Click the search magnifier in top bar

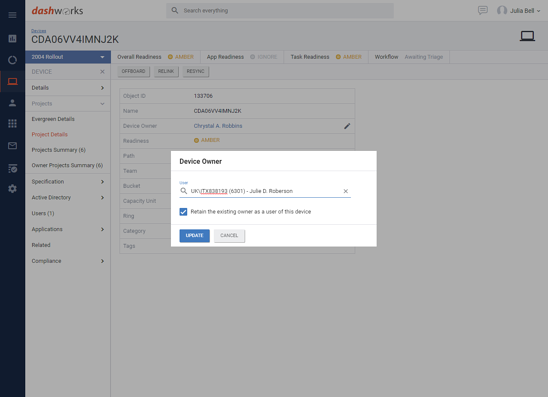click(175, 10)
